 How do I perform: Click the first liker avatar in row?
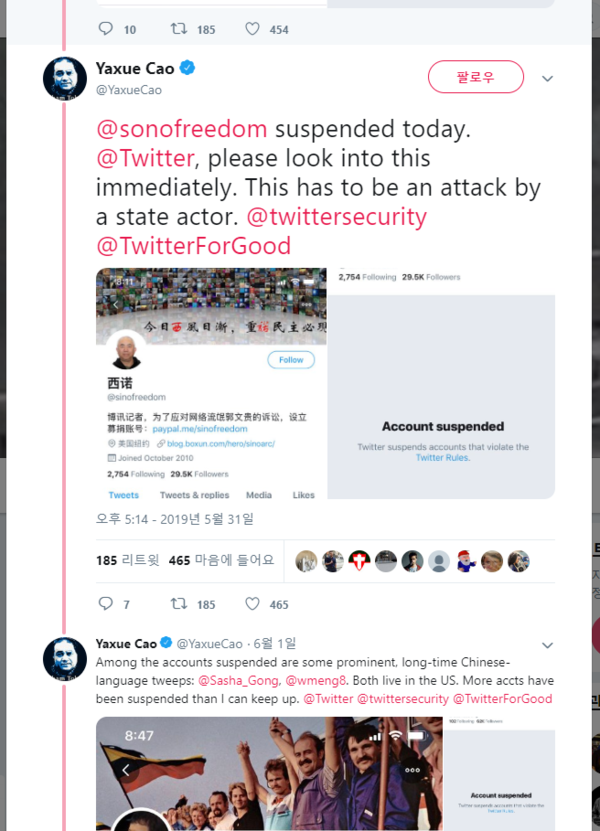(x=306, y=561)
